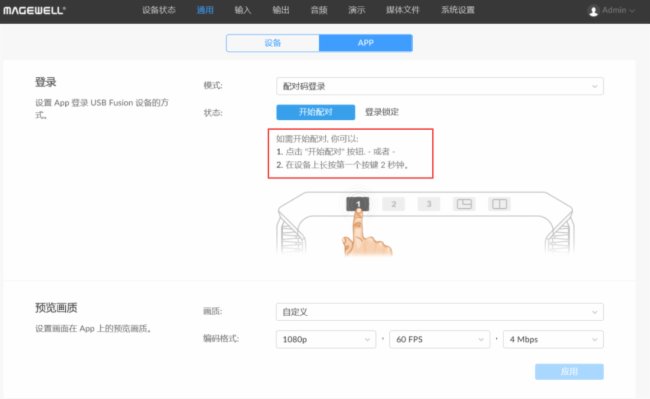Click device button 2 in illustration
This screenshot has width=650, height=399.
click(393, 204)
